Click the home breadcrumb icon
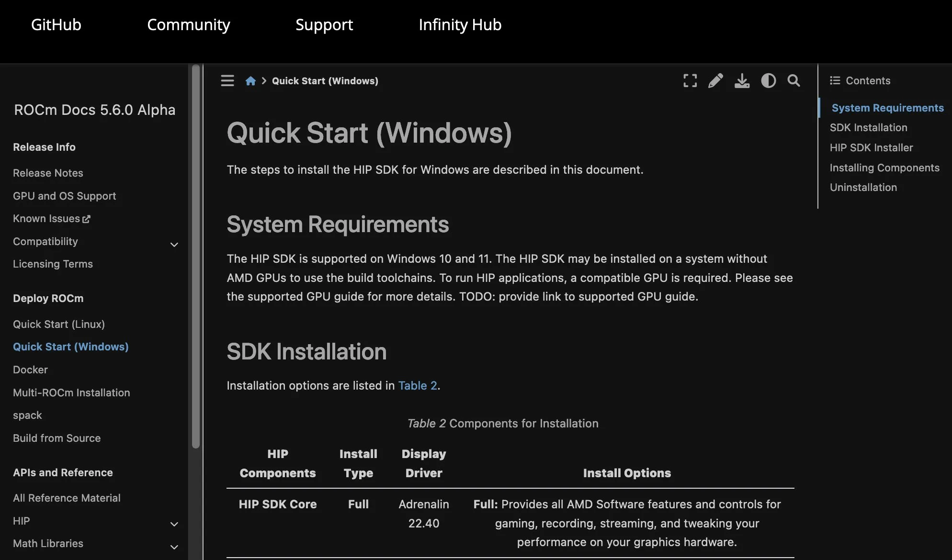 pyautogui.click(x=250, y=80)
